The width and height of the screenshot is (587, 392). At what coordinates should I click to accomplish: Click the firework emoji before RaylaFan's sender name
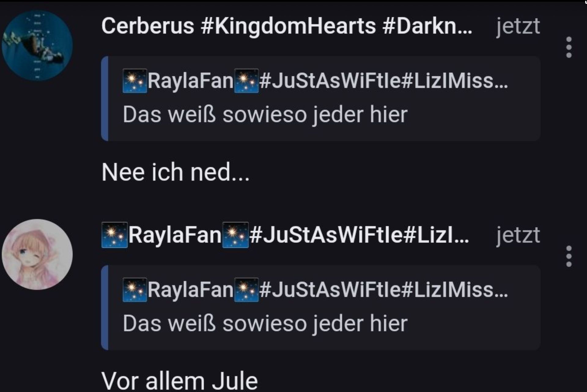[x=114, y=235]
